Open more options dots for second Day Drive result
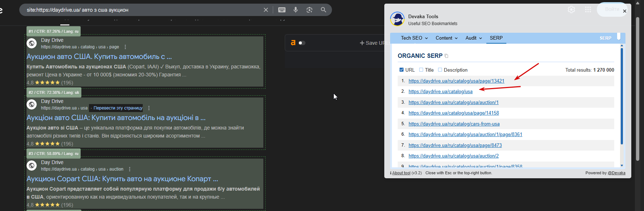Image resolution: width=644 pixels, height=211 pixels. (149, 108)
